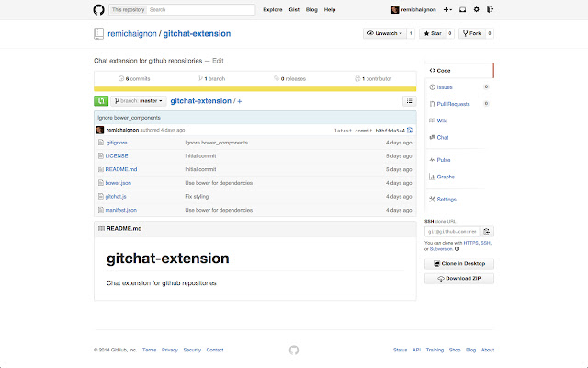Open the About footer link

[x=488, y=350]
